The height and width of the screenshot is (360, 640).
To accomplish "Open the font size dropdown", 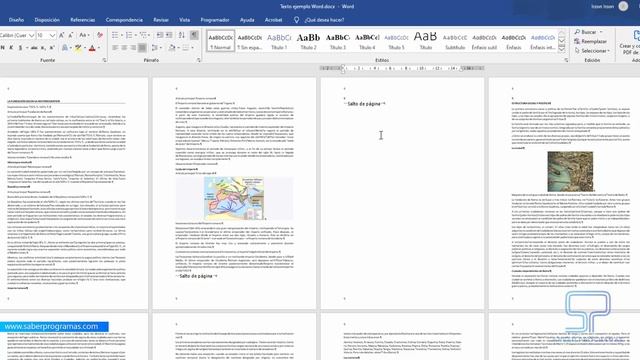I will click(52, 36).
